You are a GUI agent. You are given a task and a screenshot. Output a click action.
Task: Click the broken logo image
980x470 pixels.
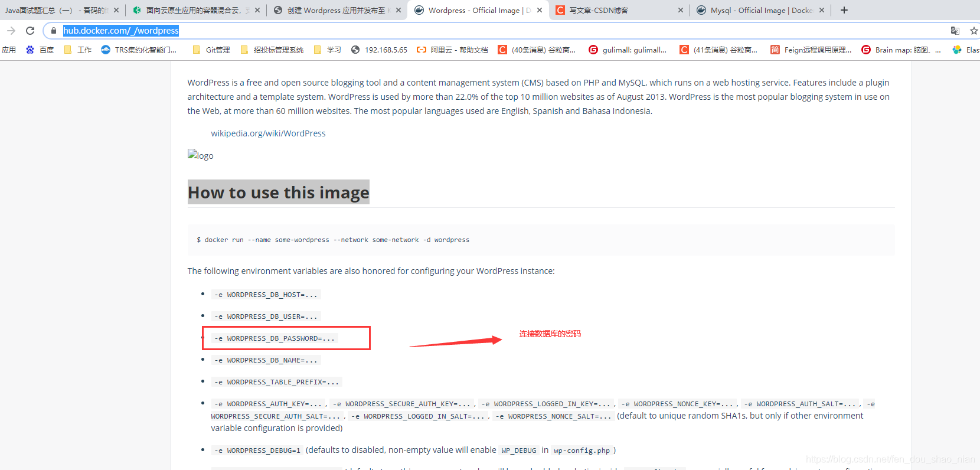(x=201, y=155)
